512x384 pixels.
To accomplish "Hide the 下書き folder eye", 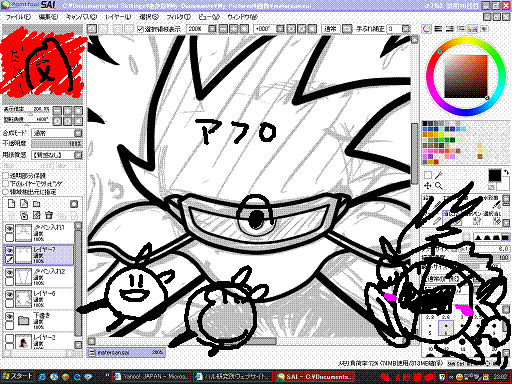I will click(10, 316).
